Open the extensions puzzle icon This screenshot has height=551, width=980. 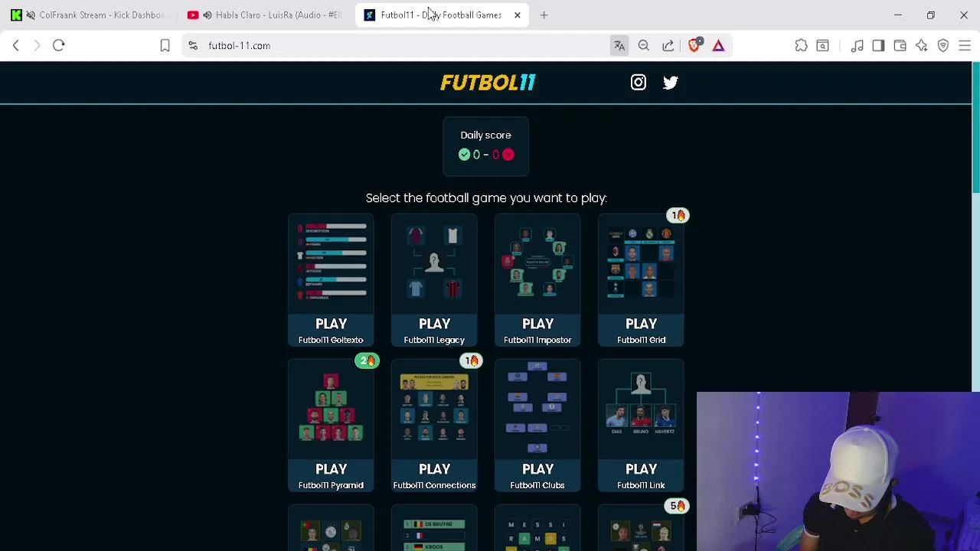pyautogui.click(x=801, y=46)
